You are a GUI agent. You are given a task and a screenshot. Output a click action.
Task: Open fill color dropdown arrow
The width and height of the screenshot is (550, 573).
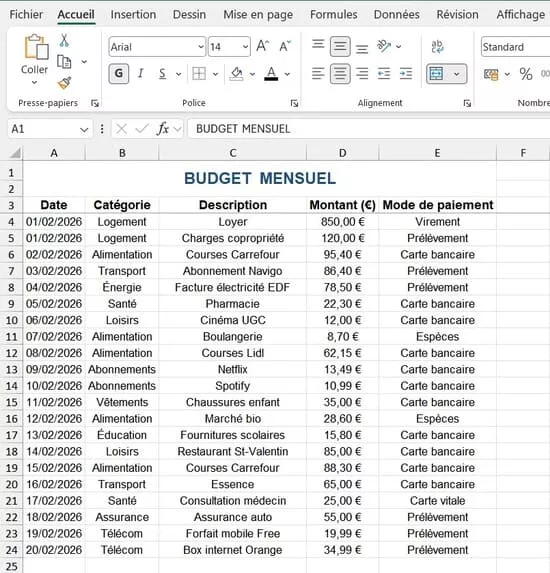coord(253,74)
